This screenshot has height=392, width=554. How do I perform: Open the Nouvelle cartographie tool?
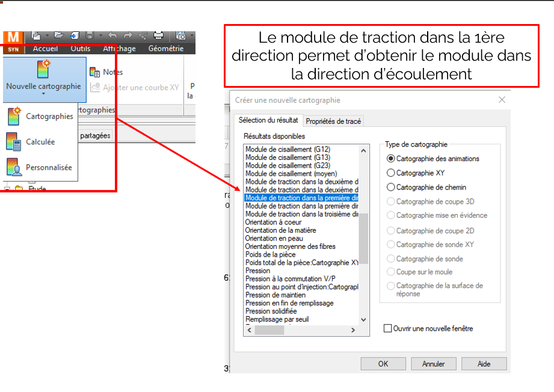pyautogui.click(x=43, y=72)
